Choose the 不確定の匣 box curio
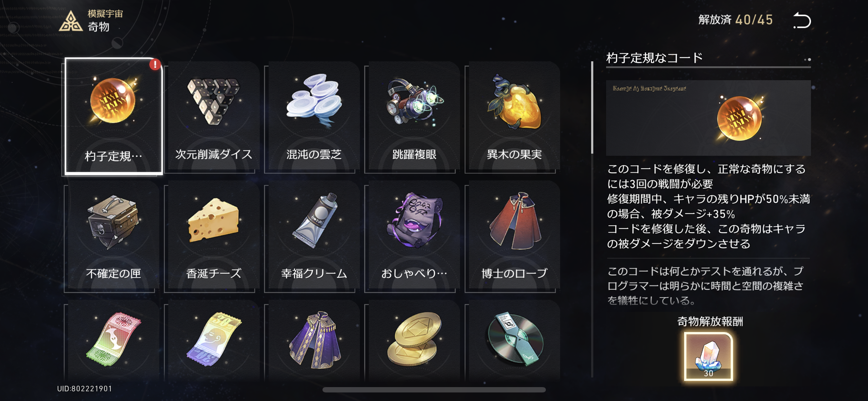The image size is (868, 401). (x=113, y=236)
